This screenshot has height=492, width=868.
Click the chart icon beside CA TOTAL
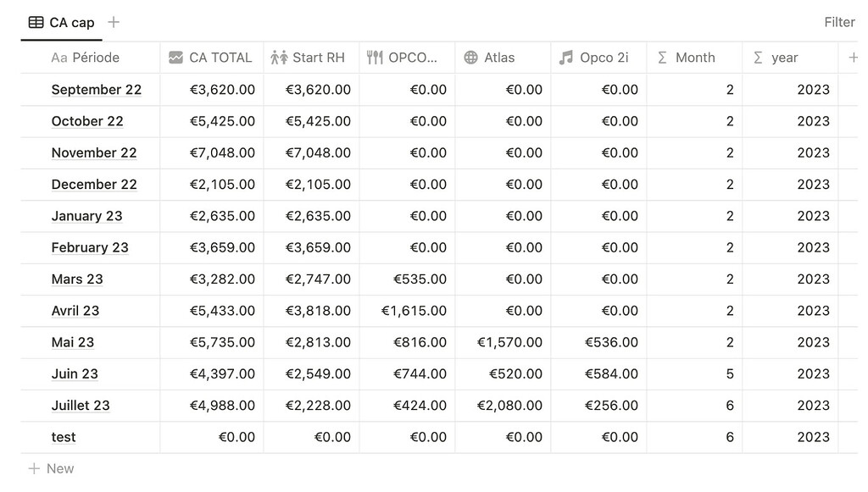point(175,58)
